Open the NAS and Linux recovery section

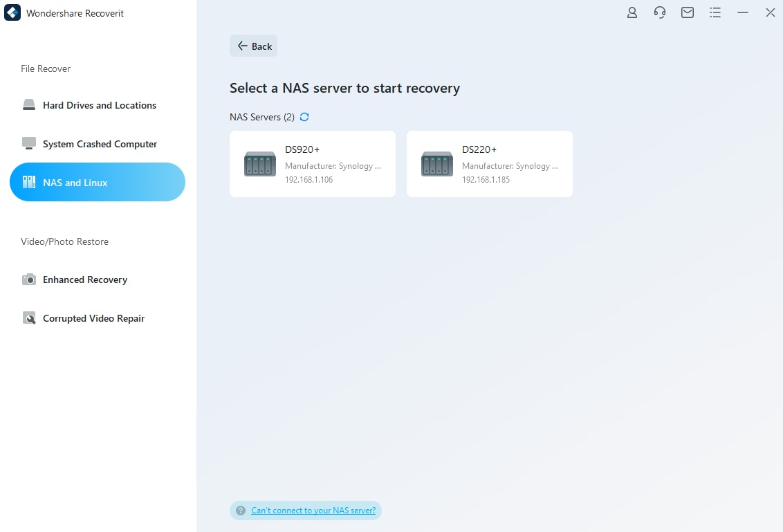click(x=97, y=182)
